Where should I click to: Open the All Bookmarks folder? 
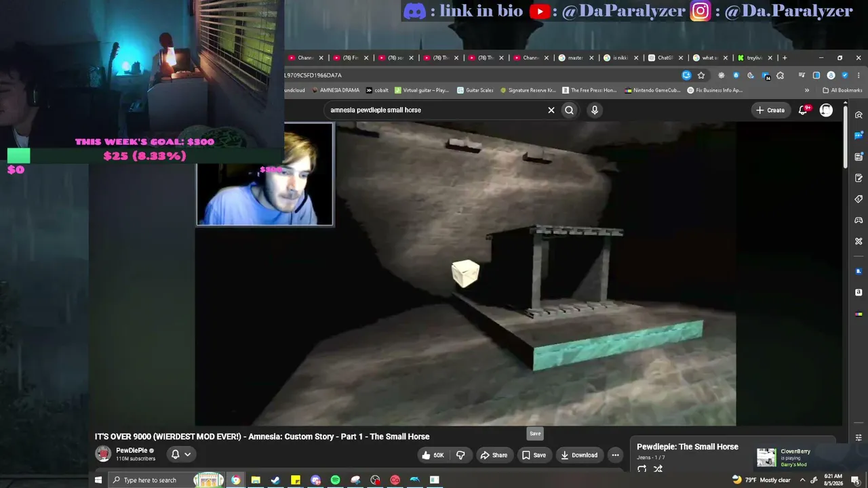(x=842, y=90)
